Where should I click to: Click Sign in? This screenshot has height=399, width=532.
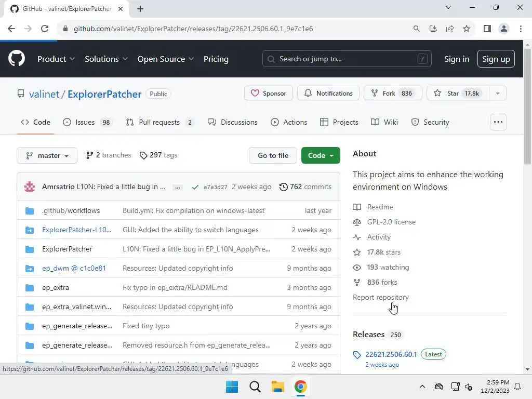tap(456, 59)
